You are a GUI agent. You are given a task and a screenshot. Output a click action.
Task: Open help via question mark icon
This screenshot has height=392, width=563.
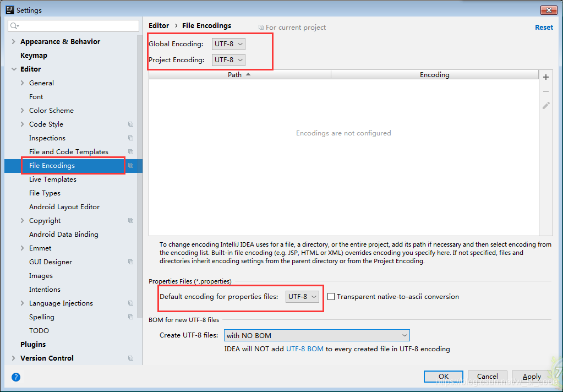click(x=16, y=377)
